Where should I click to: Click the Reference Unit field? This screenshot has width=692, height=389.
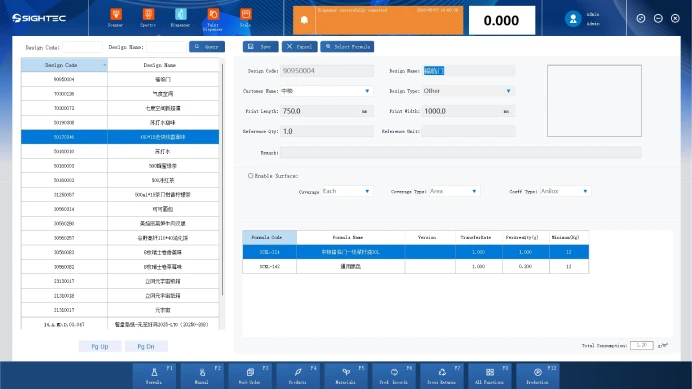pos(468,132)
